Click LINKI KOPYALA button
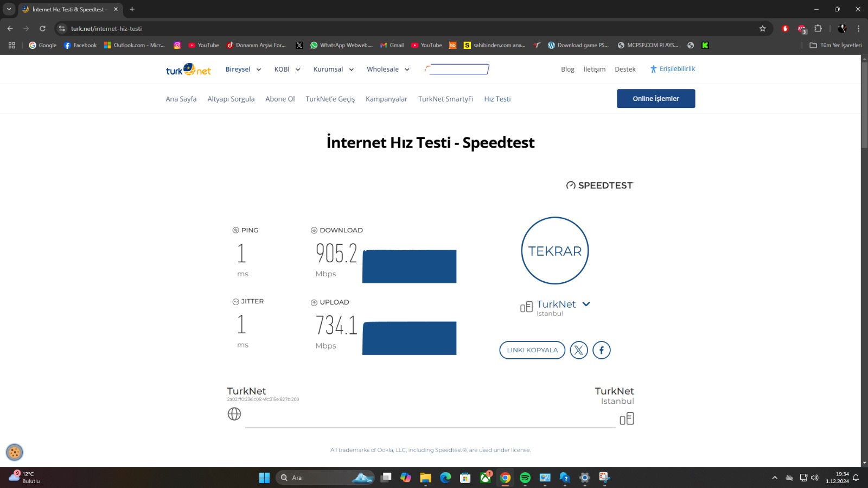This screenshot has width=868, height=488. [532, 350]
